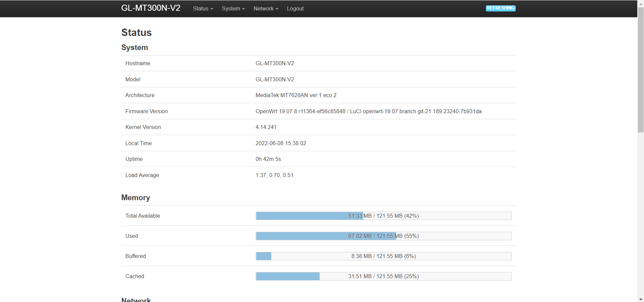This screenshot has width=644, height=302.
Task: Toggle the REFRESHING indicator badge
Action: [501, 8]
